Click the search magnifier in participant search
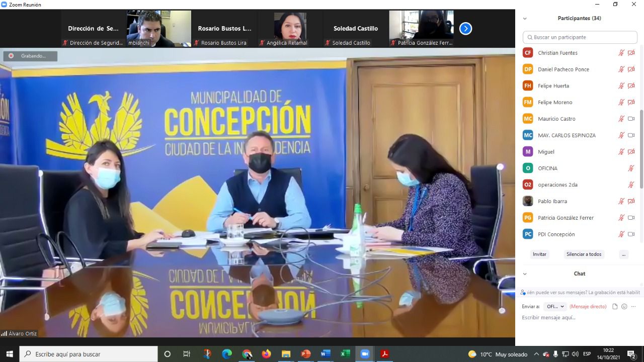The image size is (644, 362). coord(529,37)
